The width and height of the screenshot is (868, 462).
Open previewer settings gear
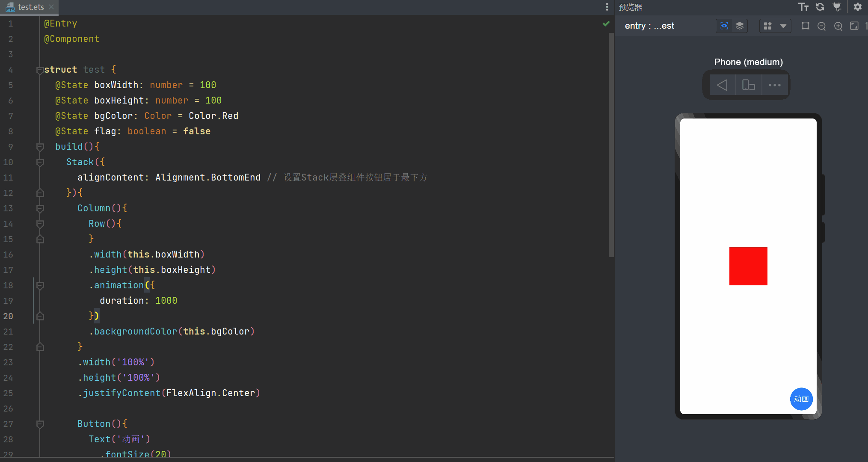857,7
